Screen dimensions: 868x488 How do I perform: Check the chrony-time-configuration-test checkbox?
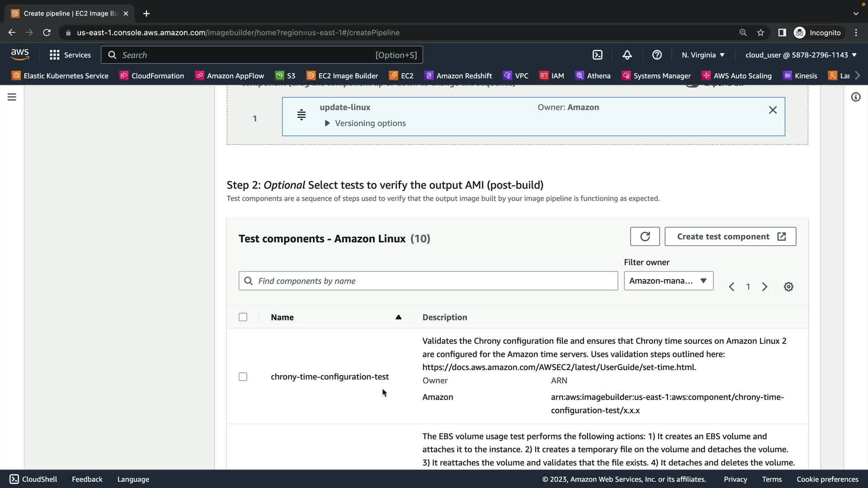(x=243, y=377)
